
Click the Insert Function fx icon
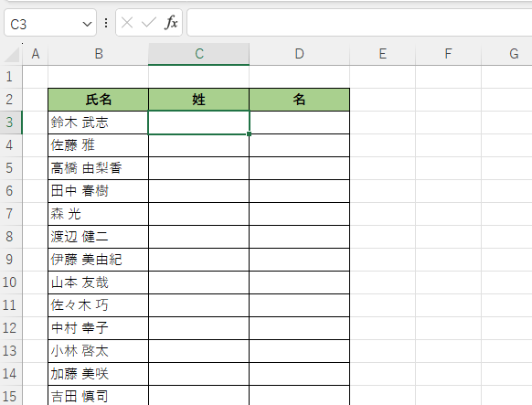[x=171, y=23]
